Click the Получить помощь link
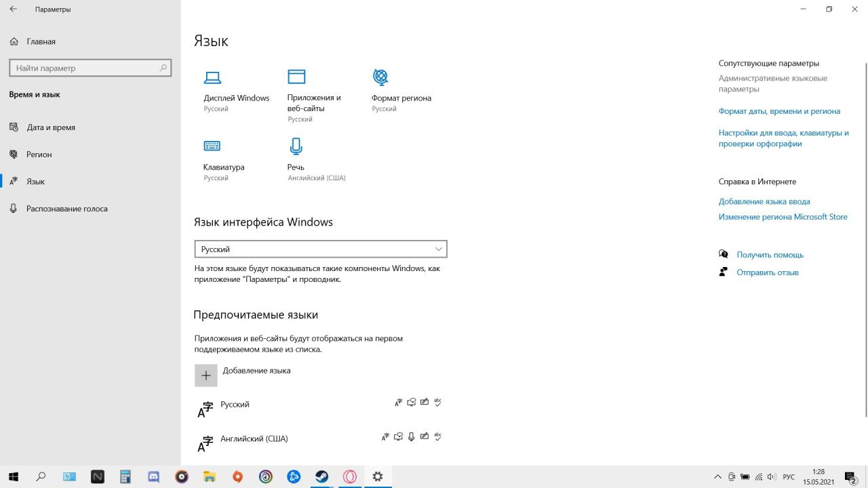 click(x=770, y=255)
